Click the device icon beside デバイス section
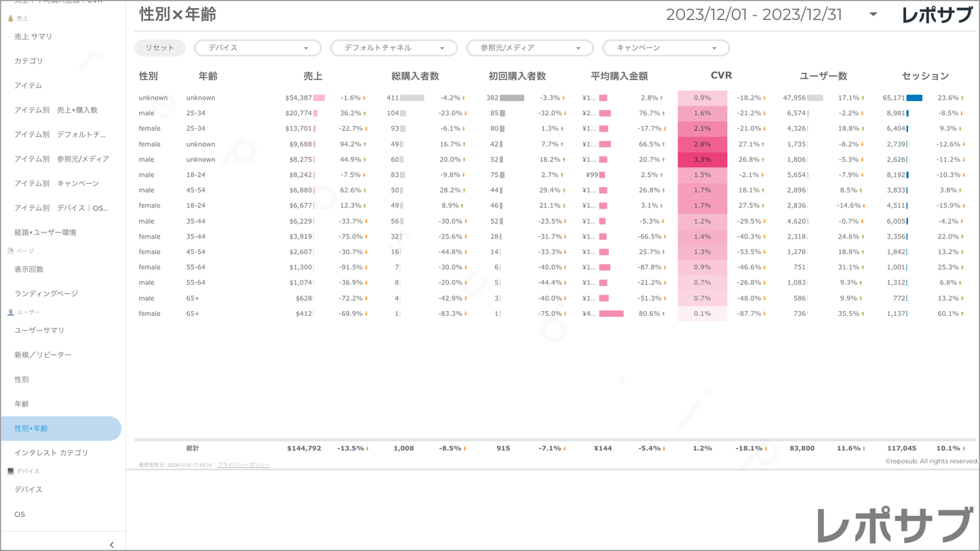 [x=10, y=471]
